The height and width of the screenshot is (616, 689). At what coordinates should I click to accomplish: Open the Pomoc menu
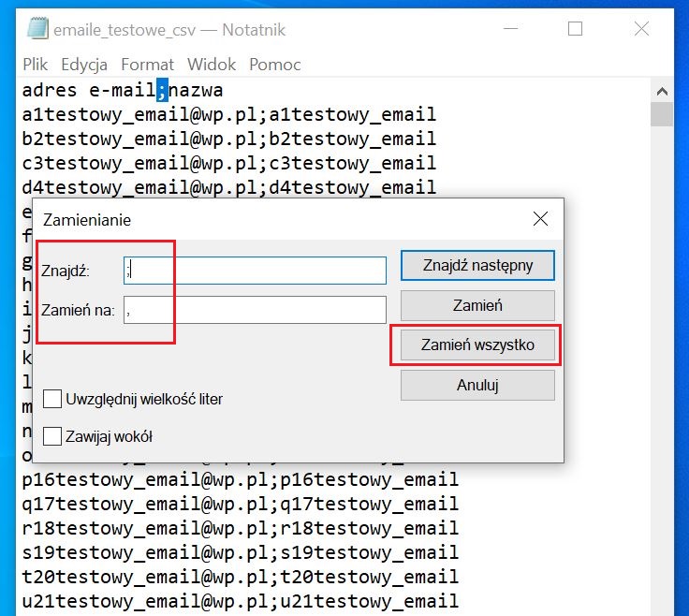(275, 65)
